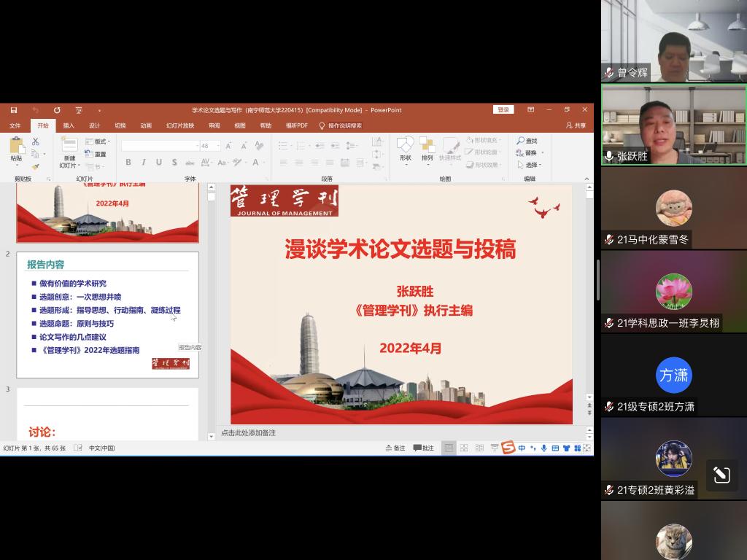The width and height of the screenshot is (747, 560).
Task: Open the 快速样式 quick styles gallery
Action: coord(450,150)
